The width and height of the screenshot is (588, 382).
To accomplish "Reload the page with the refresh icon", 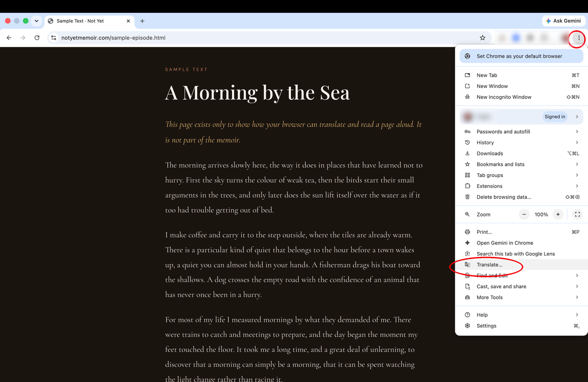I will 37,38.
